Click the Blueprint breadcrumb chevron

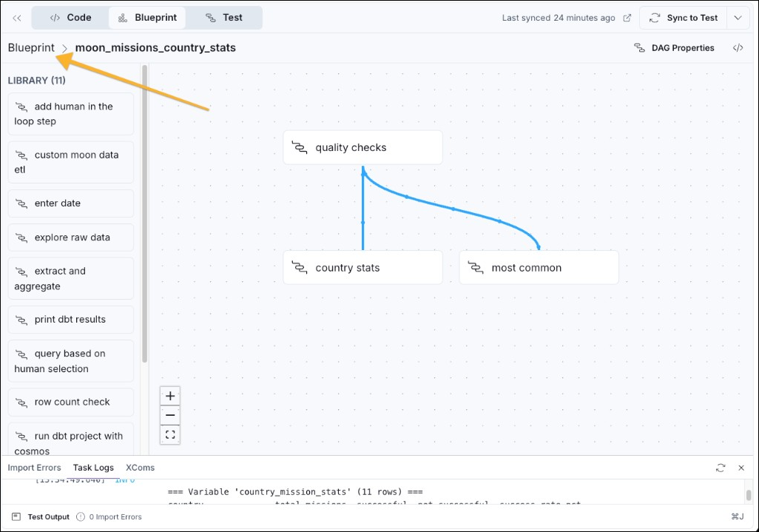(64, 47)
